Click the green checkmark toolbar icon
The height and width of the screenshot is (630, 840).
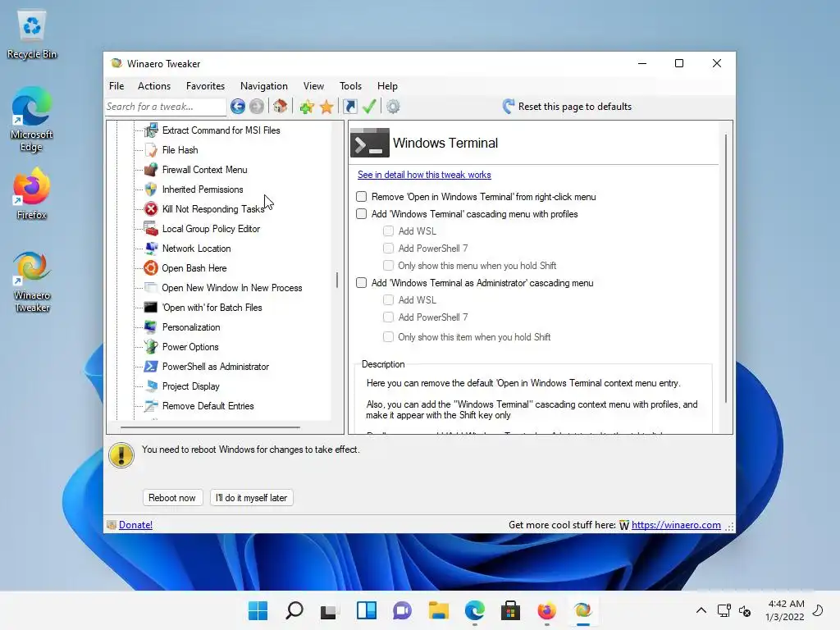pos(369,107)
